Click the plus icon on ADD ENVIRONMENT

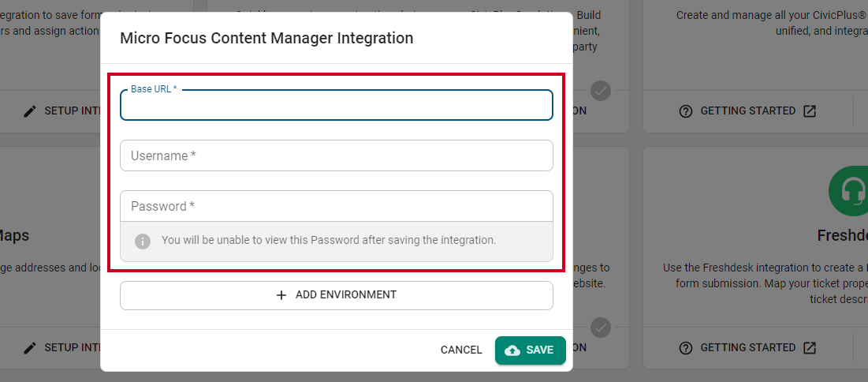[281, 295]
